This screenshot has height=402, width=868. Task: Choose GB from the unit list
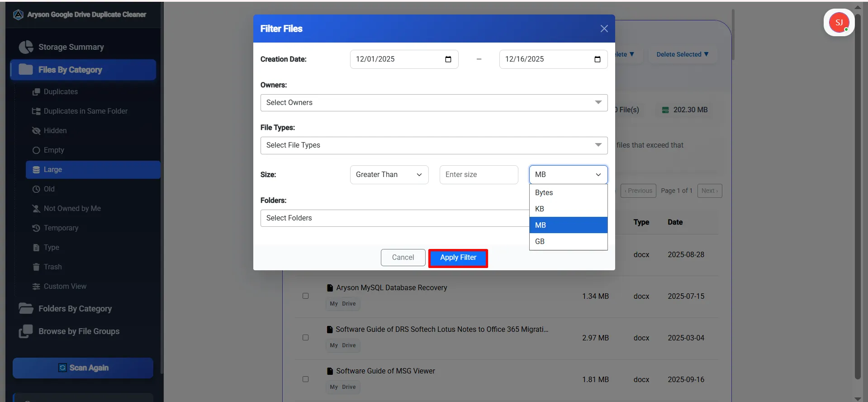pos(568,241)
